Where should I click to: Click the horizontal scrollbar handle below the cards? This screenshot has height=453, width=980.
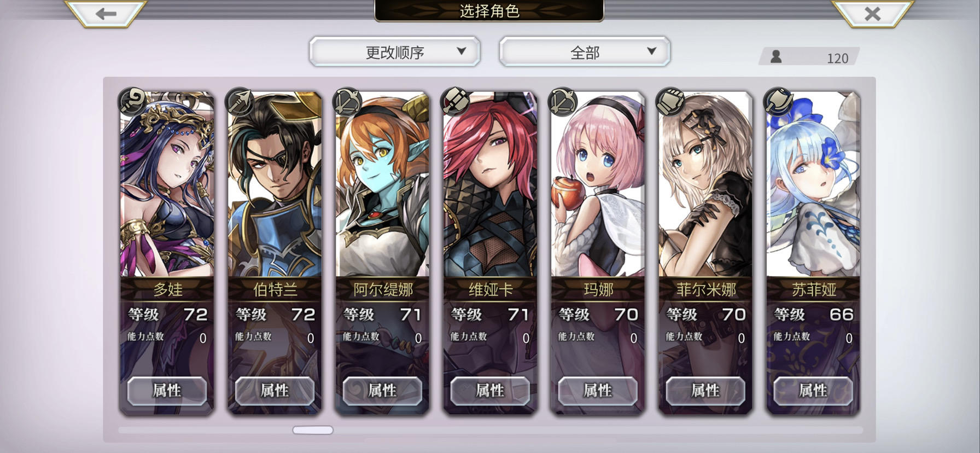tap(313, 430)
